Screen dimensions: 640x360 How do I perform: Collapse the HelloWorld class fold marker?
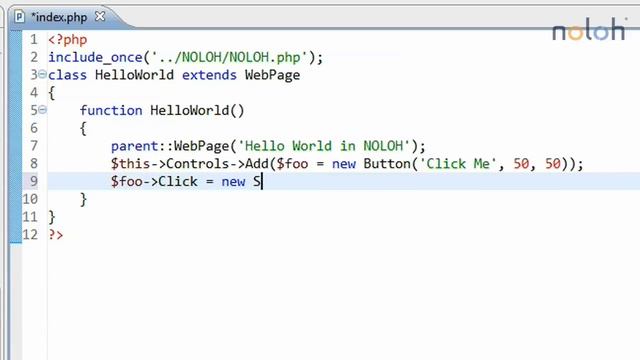point(42,74)
